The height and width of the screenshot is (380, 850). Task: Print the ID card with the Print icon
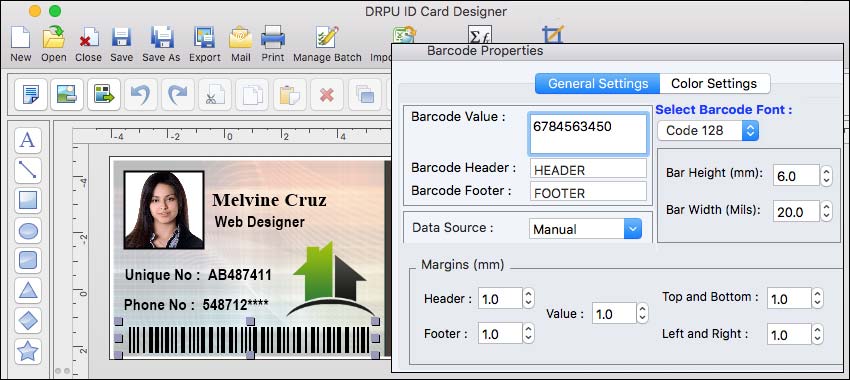(x=273, y=37)
